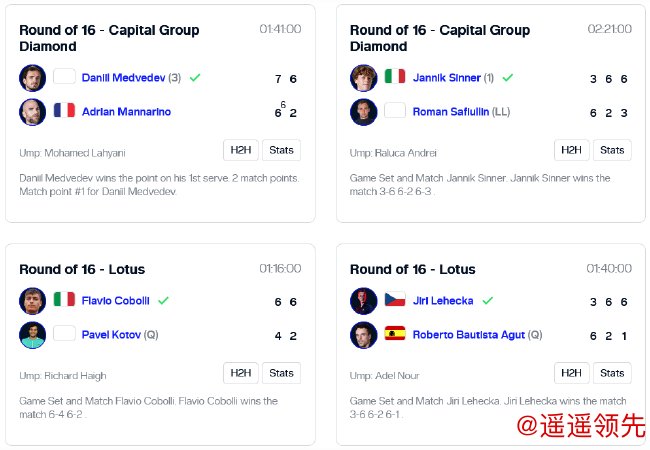The height and width of the screenshot is (450, 650).
Task: Open Roberto Bautista Agut's profile link
Action: coord(469,335)
